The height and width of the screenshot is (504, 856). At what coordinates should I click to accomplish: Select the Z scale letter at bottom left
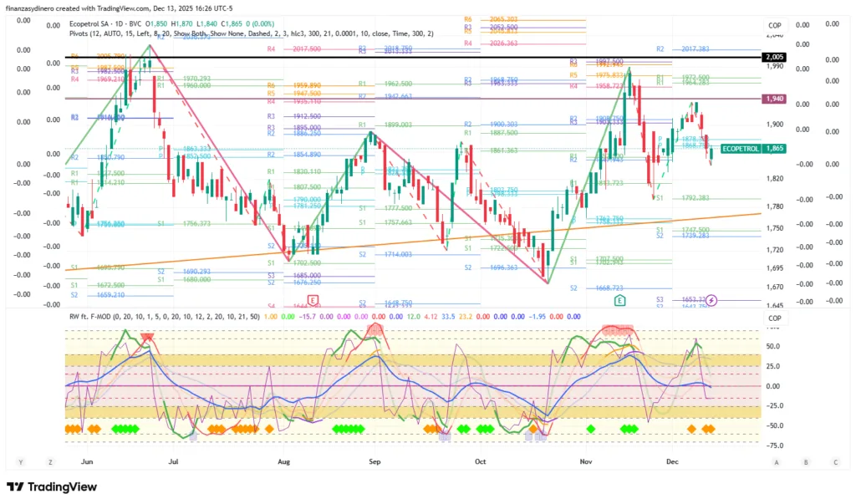point(50,461)
